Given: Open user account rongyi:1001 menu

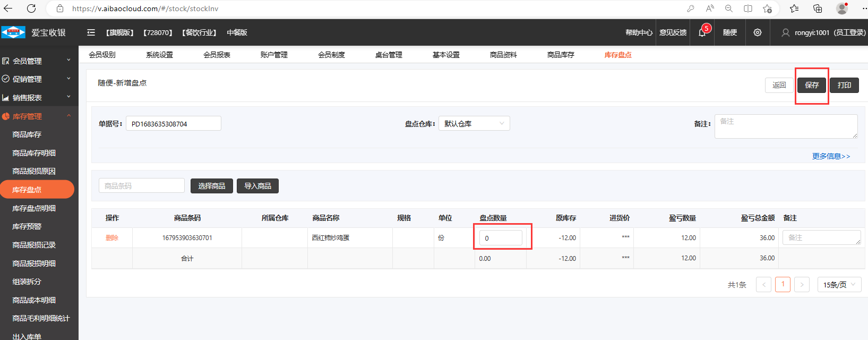Looking at the screenshot, I should click(823, 32).
